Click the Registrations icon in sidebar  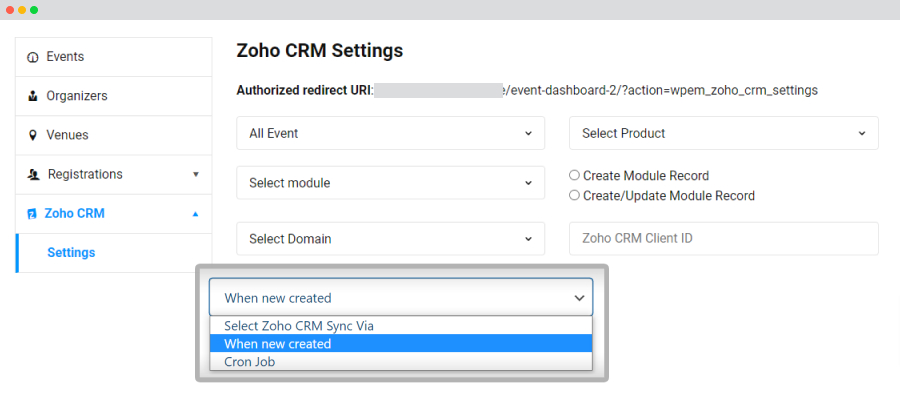pos(33,174)
